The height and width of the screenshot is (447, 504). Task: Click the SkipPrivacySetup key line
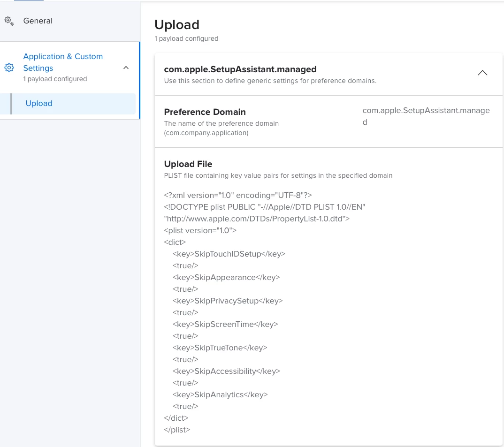(x=228, y=301)
